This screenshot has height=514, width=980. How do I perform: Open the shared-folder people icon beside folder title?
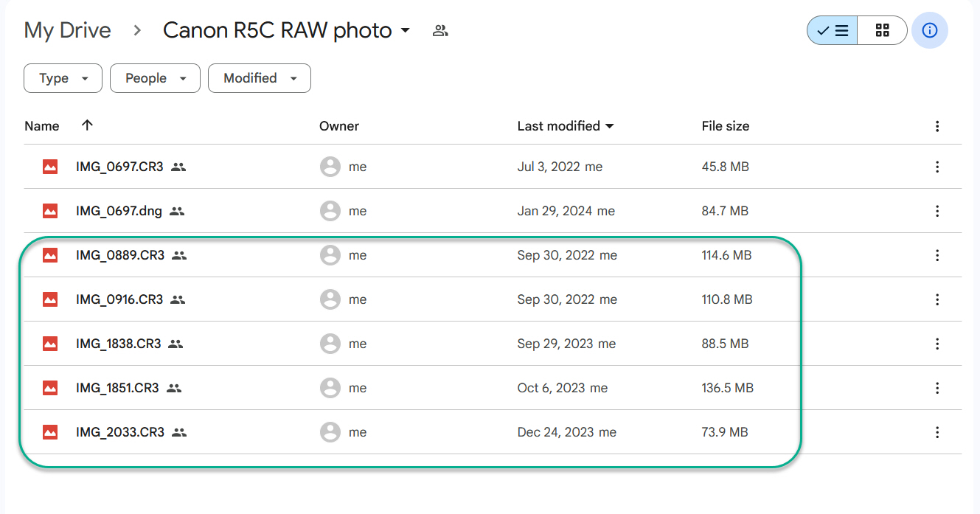(x=440, y=31)
